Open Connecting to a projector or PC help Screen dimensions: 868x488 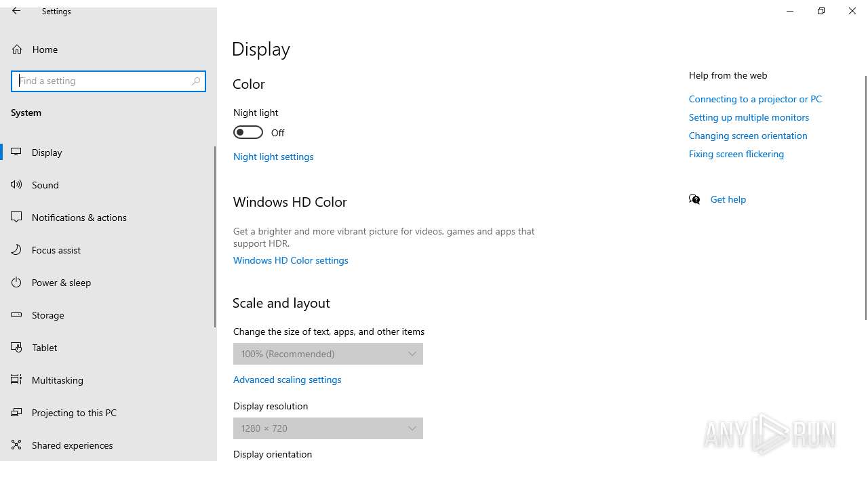point(755,99)
